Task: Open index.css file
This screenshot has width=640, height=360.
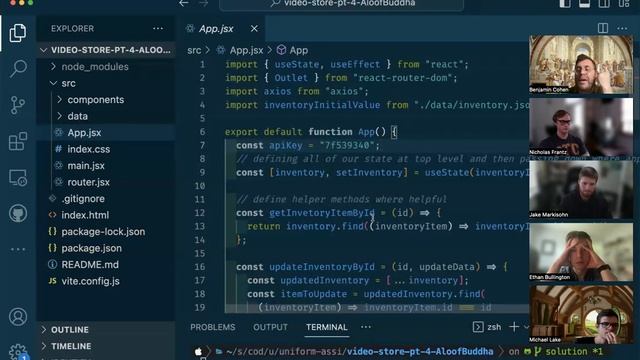Action: coord(106,149)
